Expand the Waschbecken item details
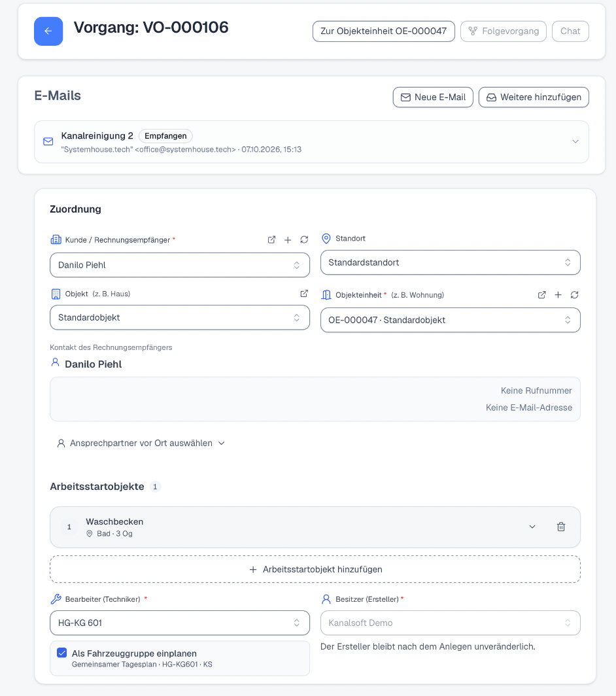Viewport: 616px width, 696px height. (x=532, y=527)
